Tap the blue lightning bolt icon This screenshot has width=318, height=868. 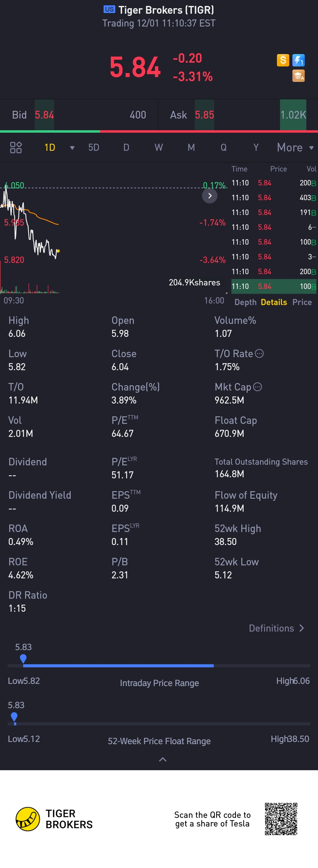pos(298,60)
